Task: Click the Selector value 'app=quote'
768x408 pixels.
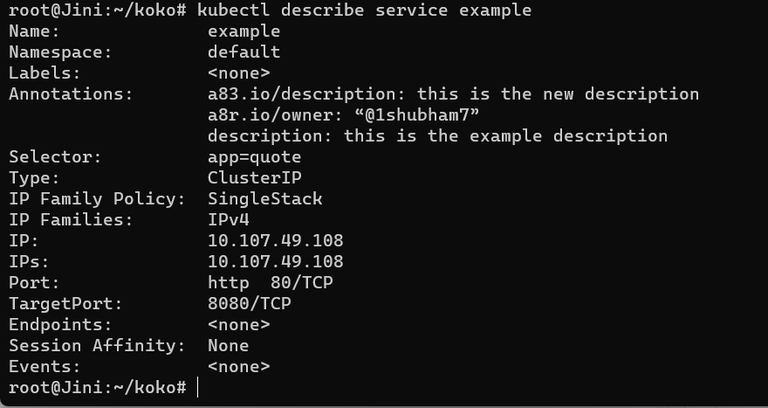Action: point(254,157)
